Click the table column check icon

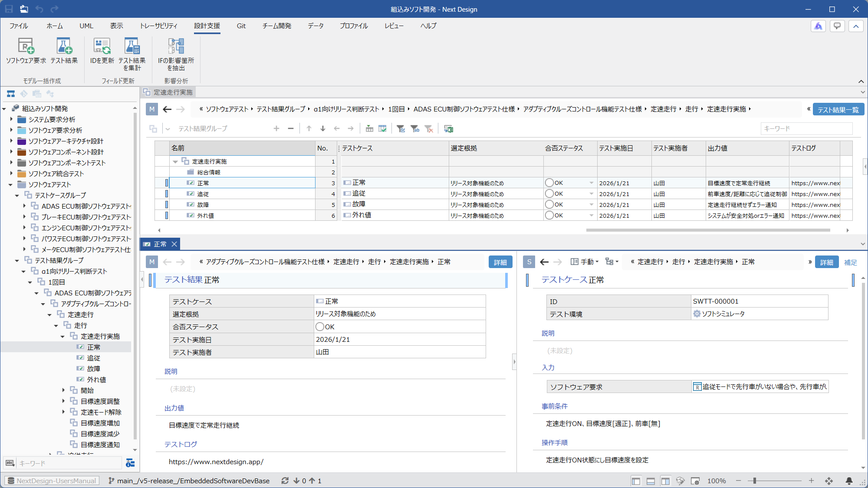tap(382, 129)
